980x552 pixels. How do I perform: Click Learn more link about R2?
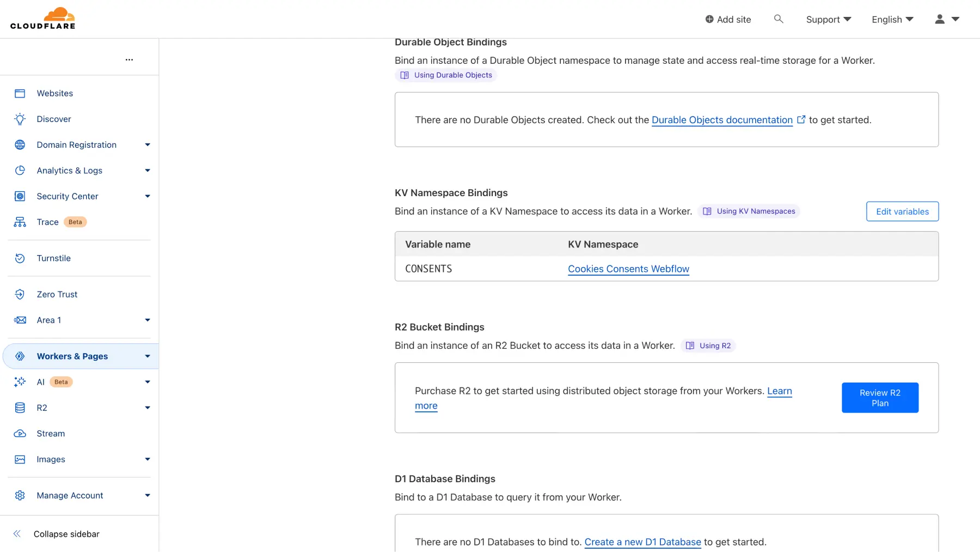tap(780, 391)
